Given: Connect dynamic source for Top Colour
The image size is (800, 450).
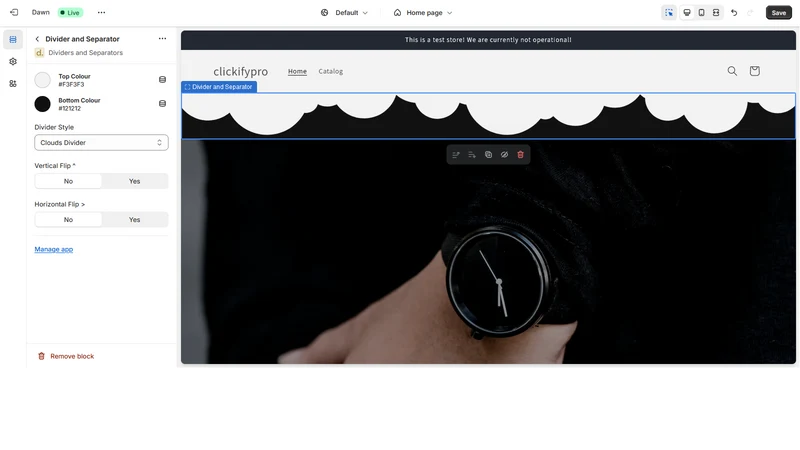Looking at the screenshot, I should pyautogui.click(x=162, y=80).
